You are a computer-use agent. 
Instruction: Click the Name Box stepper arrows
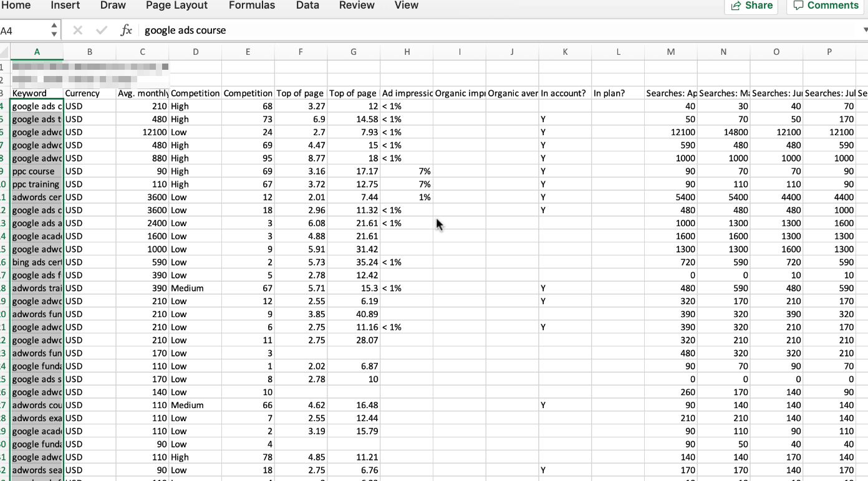point(54,31)
